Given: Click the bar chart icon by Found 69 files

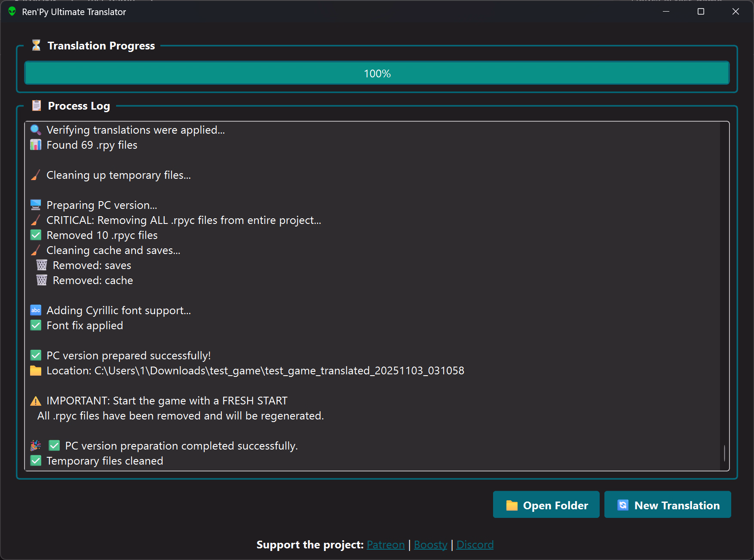Looking at the screenshot, I should click(x=36, y=145).
